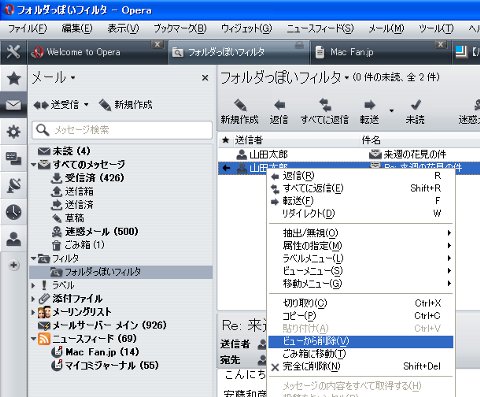Image resolution: width=480 pixels, height=397 pixels.
Task: Click the toolbar 返信 reply button
Action: 279,112
